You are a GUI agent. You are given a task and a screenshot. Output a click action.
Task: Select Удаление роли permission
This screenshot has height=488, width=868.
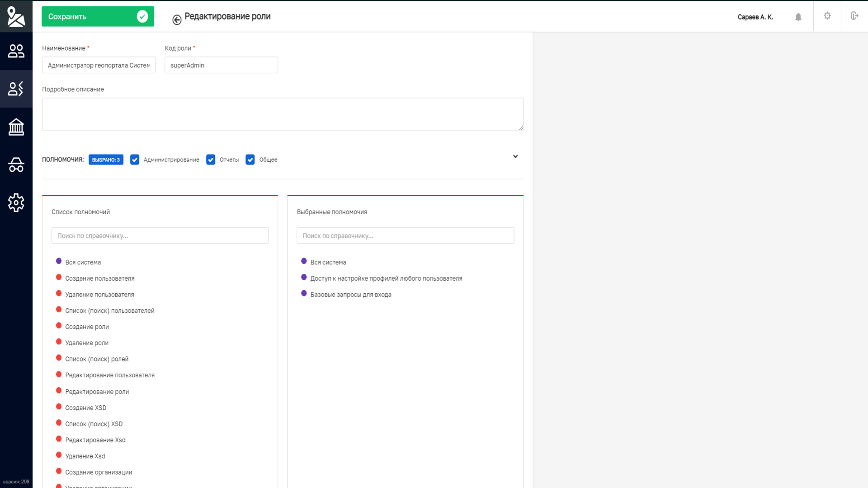[x=87, y=343]
